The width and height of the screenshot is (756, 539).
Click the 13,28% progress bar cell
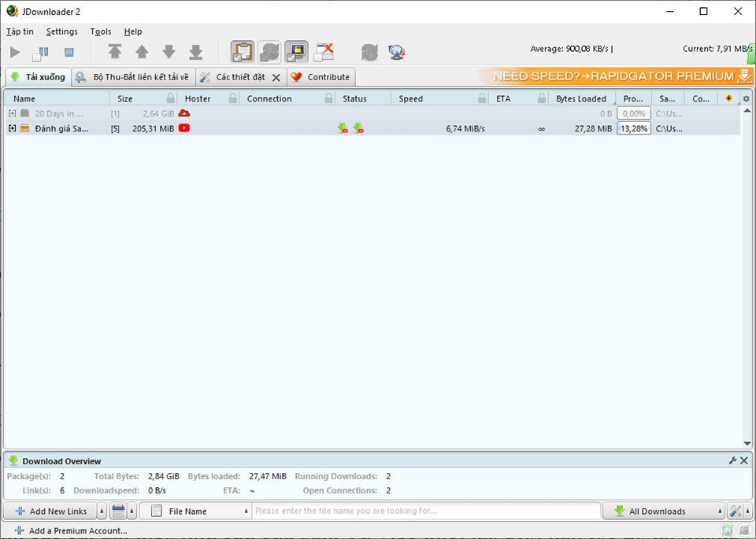[x=634, y=127]
